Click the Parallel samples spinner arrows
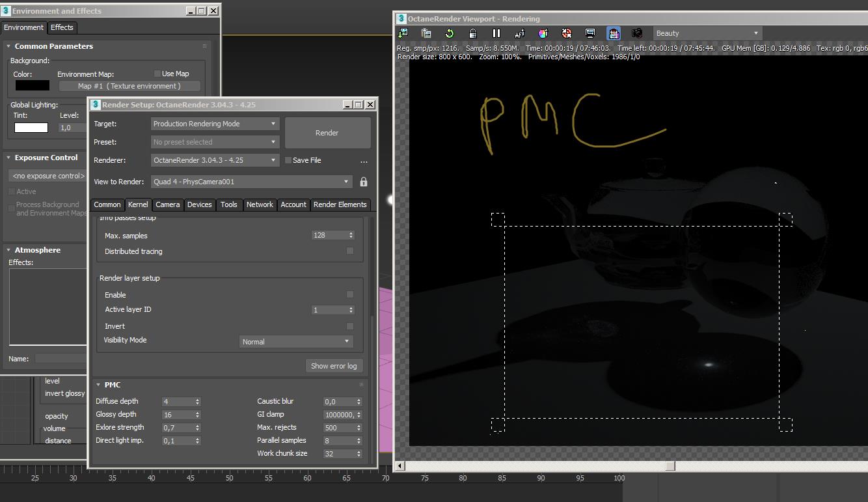This screenshot has width=868, height=502. (359, 441)
